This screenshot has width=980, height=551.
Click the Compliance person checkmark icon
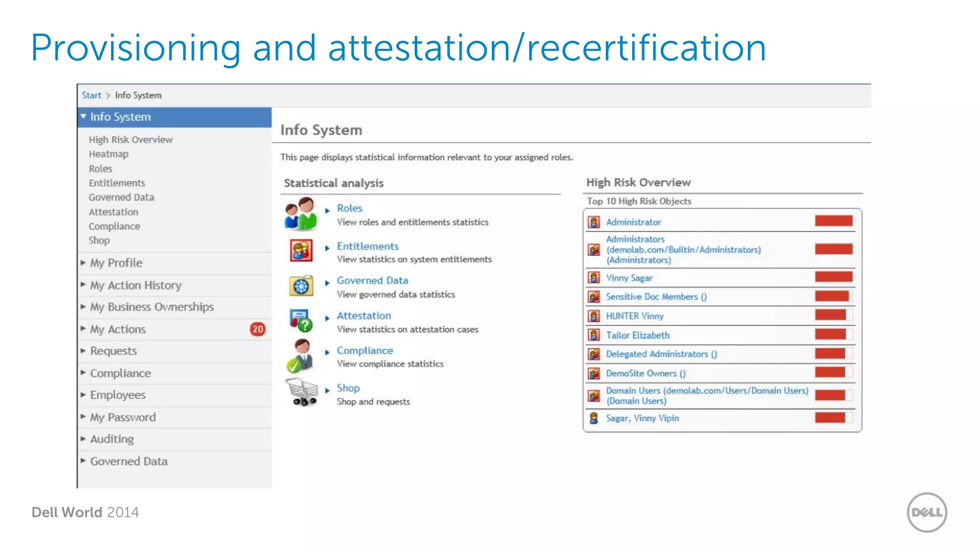(300, 356)
